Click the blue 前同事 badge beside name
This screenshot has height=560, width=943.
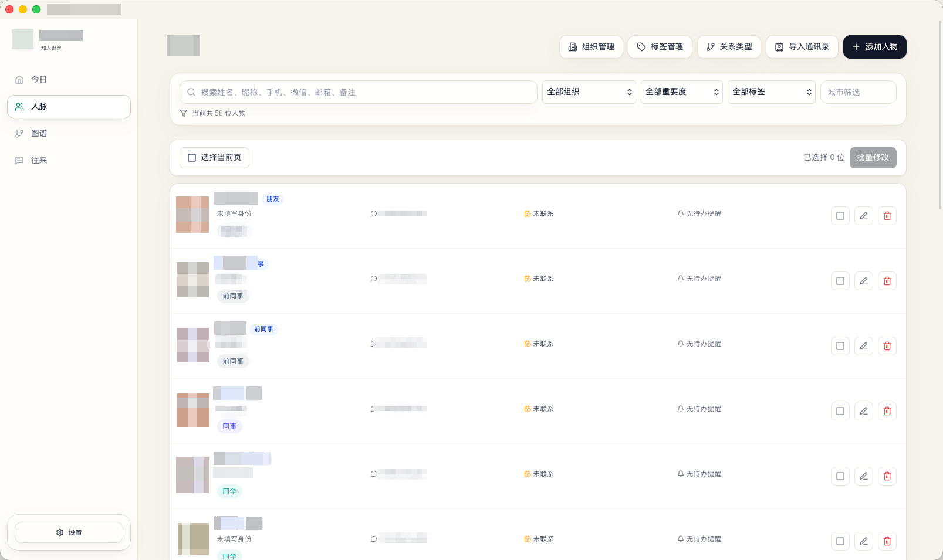click(263, 329)
